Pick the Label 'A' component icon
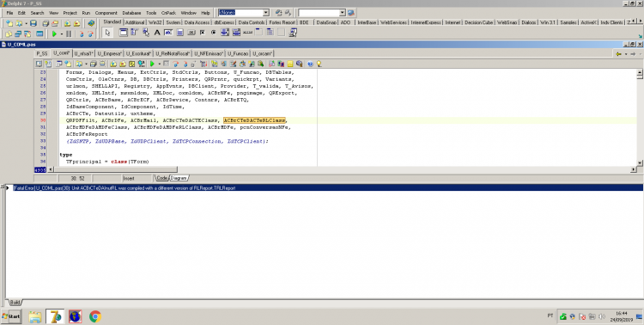 (157, 33)
